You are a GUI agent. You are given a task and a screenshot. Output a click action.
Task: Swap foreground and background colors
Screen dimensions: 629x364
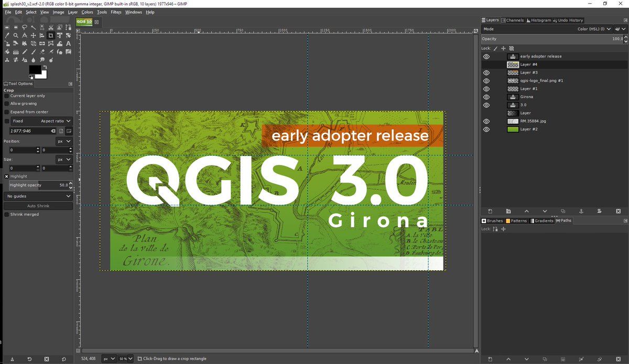tap(45, 67)
